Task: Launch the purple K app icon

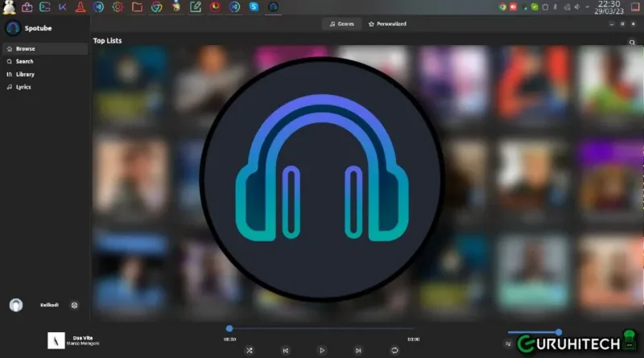Action: (x=63, y=7)
